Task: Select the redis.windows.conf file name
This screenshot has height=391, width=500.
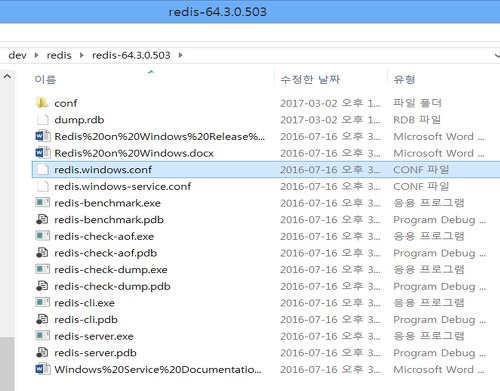Action: [x=103, y=170]
